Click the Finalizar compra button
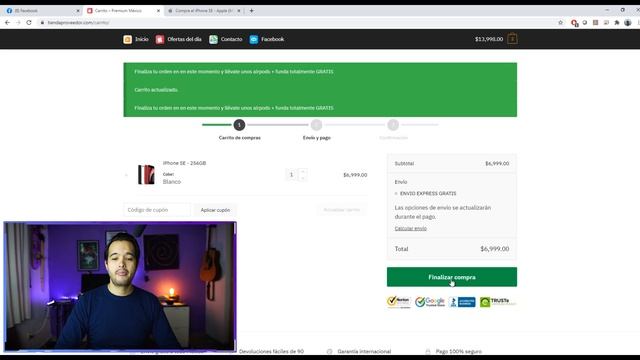The height and width of the screenshot is (360, 640). click(452, 277)
